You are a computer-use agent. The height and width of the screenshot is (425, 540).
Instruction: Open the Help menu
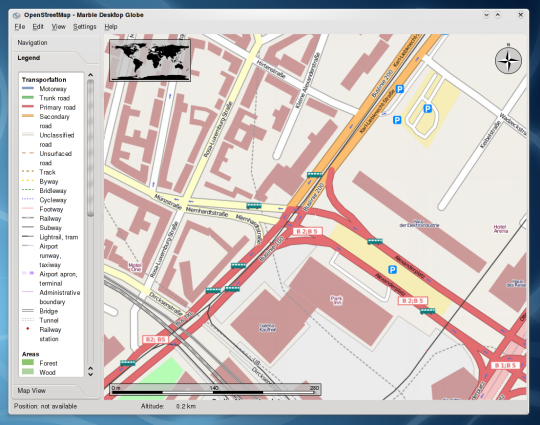click(111, 27)
